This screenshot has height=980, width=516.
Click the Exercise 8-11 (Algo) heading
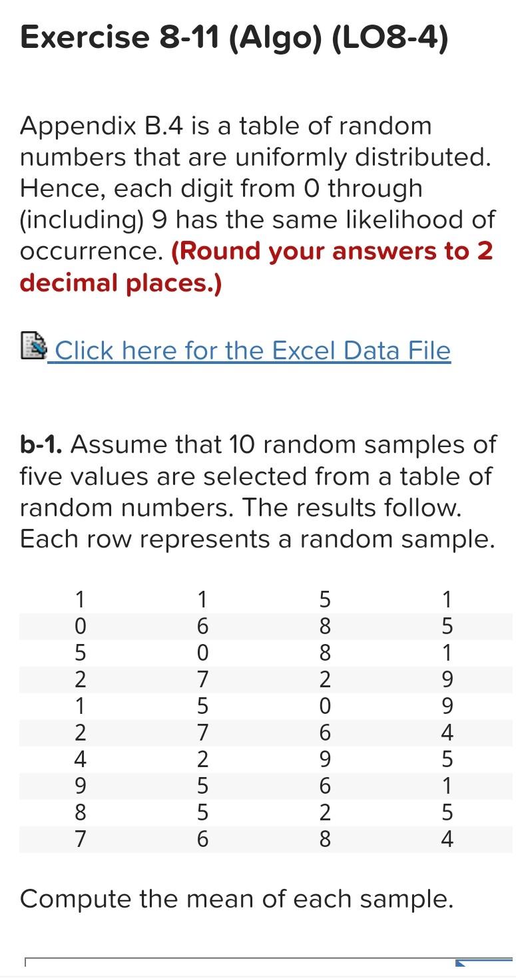click(236, 38)
